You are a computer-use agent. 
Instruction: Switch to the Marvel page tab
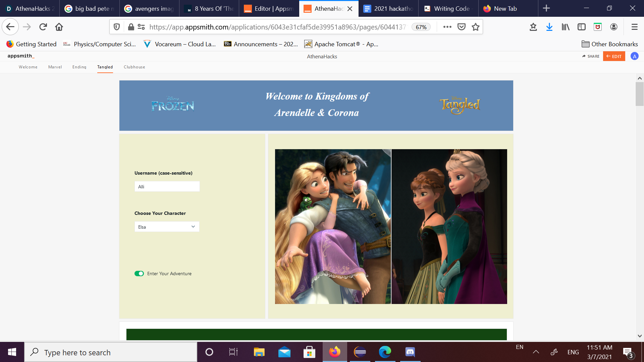click(55, 67)
